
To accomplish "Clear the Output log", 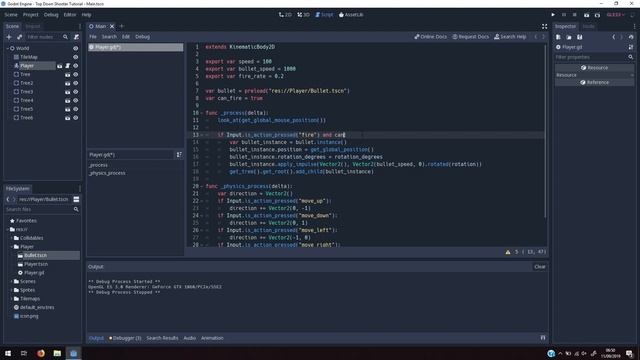I will 540,267.
